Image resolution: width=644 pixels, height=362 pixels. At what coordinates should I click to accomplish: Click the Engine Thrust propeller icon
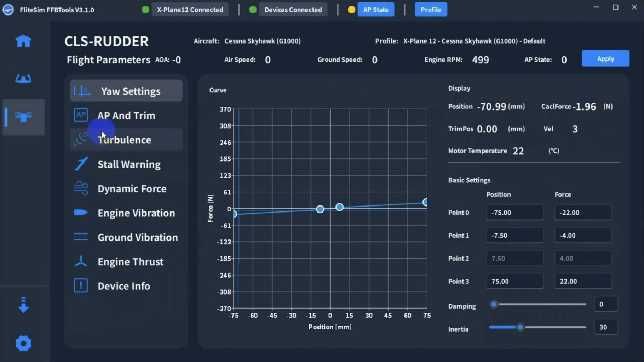[x=81, y=261]
